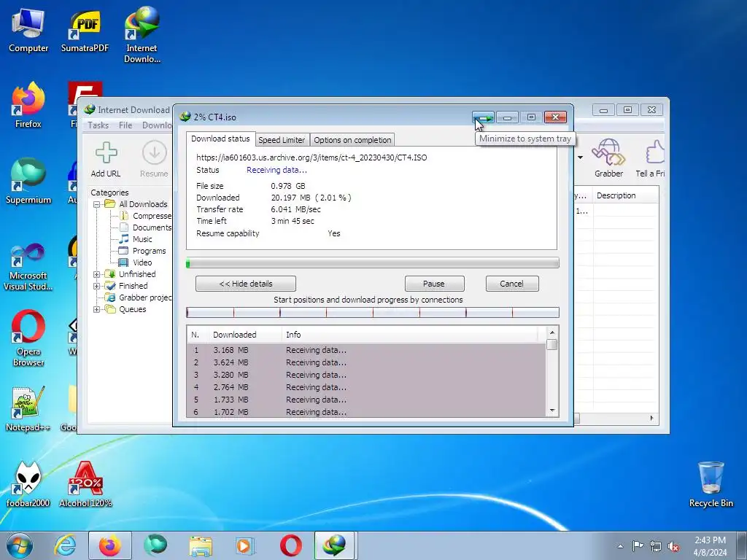Click the download URL text

click(311, 157)
